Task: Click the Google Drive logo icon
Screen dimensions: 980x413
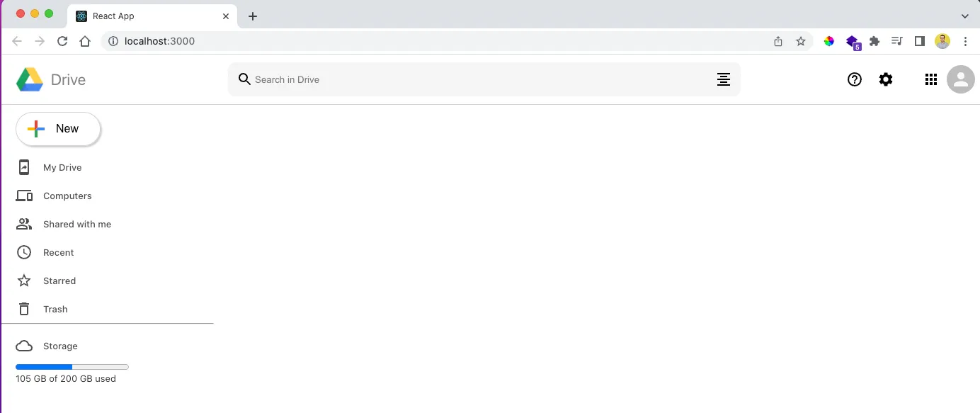Action: [x=30, y=79]
